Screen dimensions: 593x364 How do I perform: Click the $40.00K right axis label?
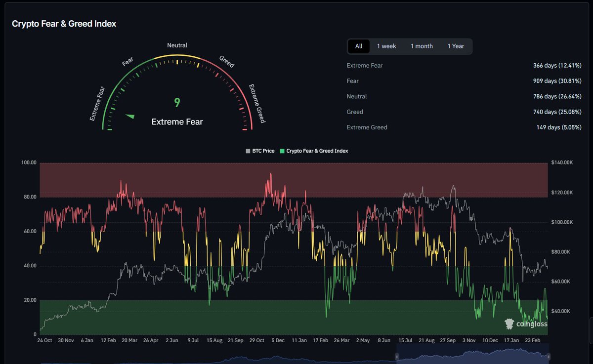[560, 311]
